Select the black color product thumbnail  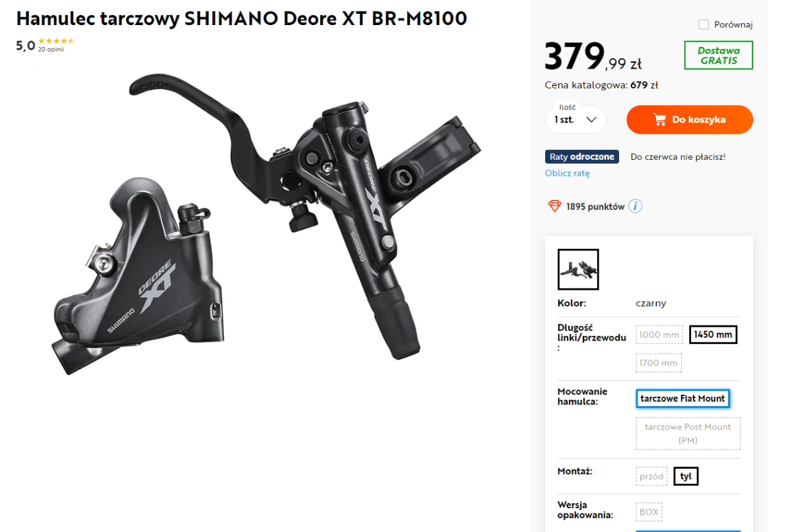[x=578, y=269]
